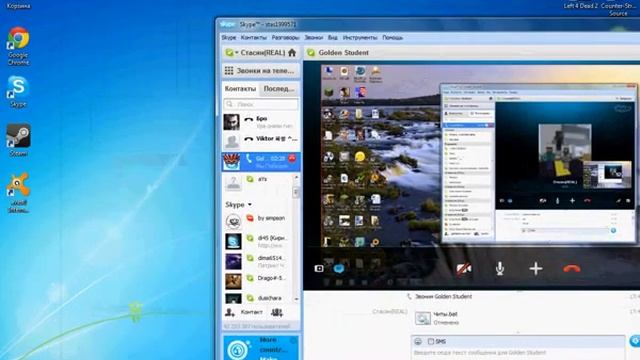Open own status dropdown next to Стасик(REAL)
The width and height of the screenshot is (640, 360).
pos(231,53)
